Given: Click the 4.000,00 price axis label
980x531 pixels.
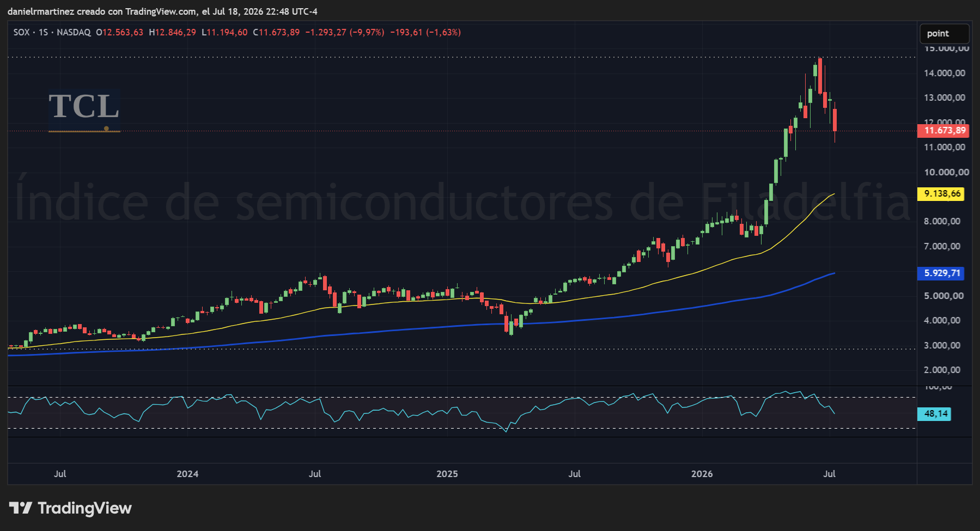Looking at the screenshot, I should click(x=942, y=320).
